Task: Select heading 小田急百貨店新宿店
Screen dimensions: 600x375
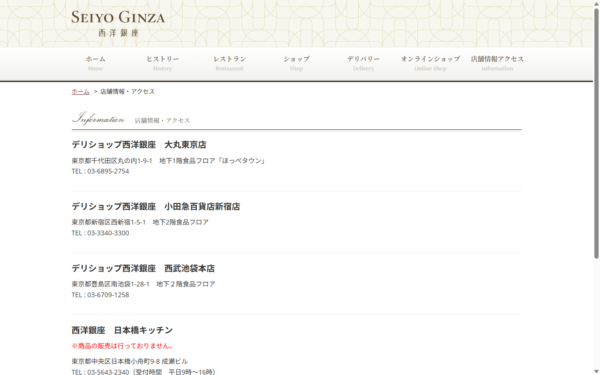Action: [202, 206]
